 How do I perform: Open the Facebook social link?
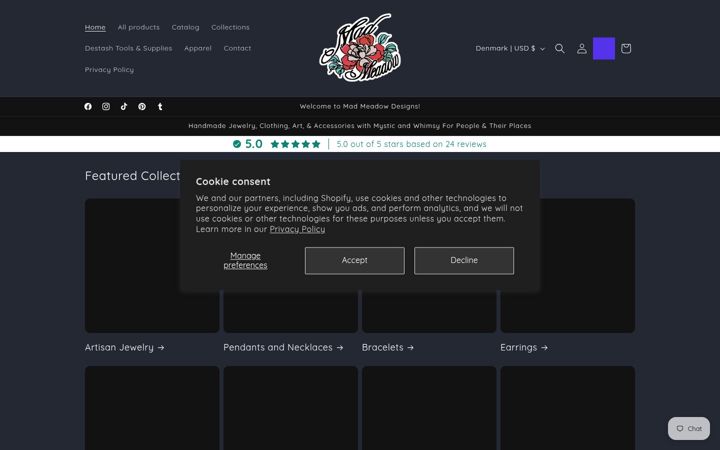pyautogui.click(x=88, y=107)
